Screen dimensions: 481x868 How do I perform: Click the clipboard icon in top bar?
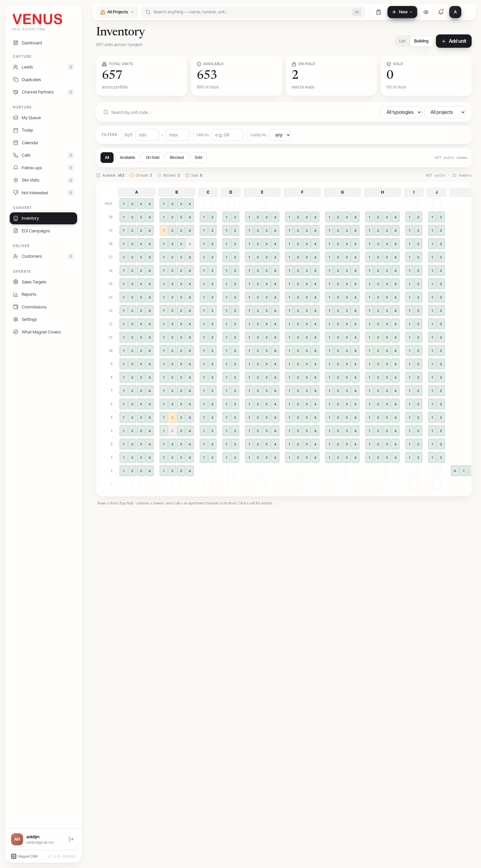click(x=378, y=12)
